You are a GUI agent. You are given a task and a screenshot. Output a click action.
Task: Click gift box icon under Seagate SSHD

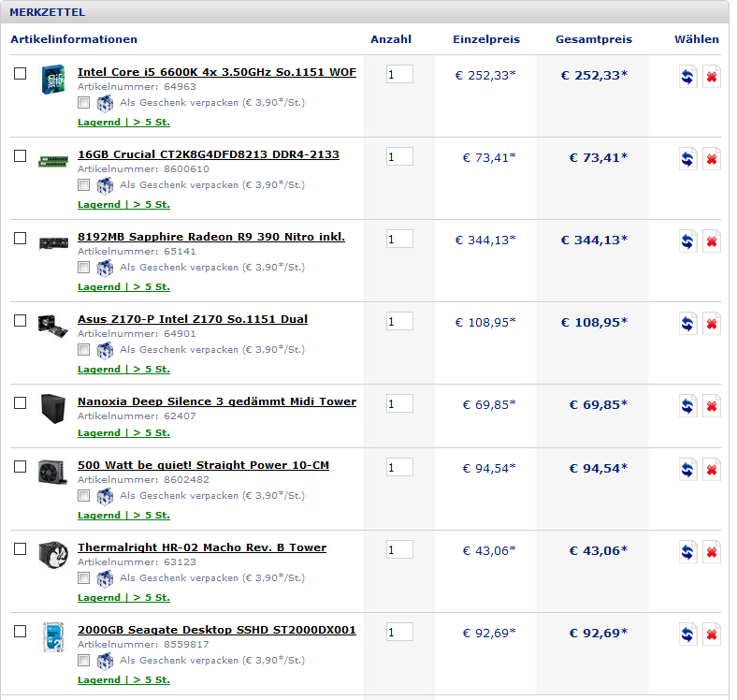point(105,661)
